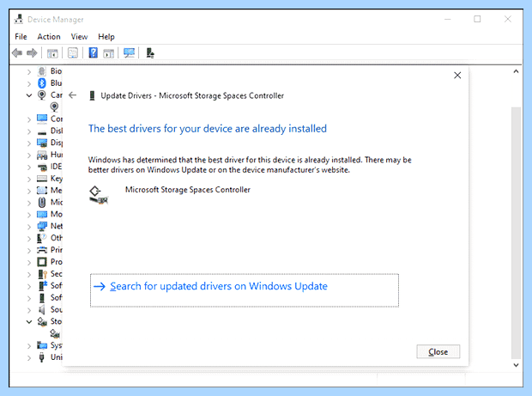
Task: Expand the System devices node
Action: 29,345
